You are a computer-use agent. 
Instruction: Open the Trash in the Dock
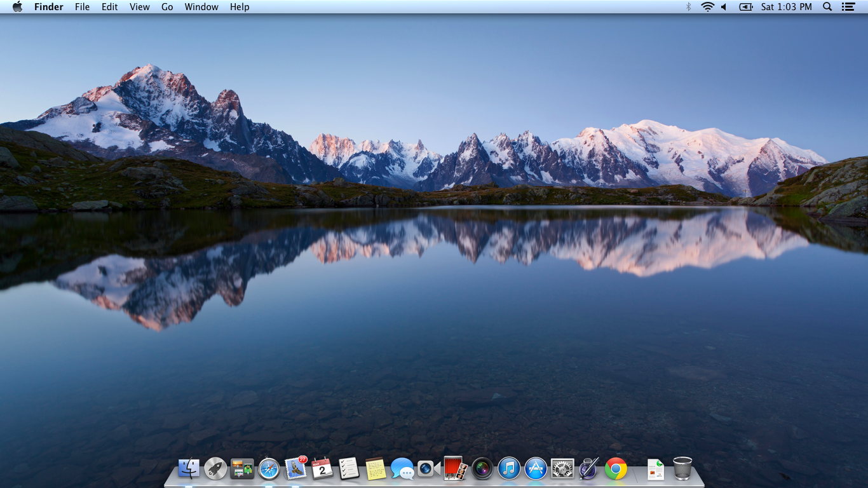click(682, 468)
